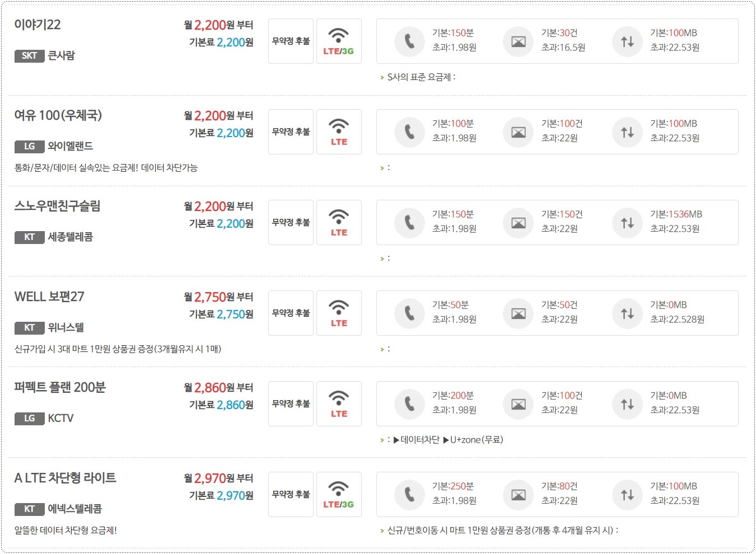
Task: Click the data transfer icon for WELL 보편27
Action: (627, 313)
